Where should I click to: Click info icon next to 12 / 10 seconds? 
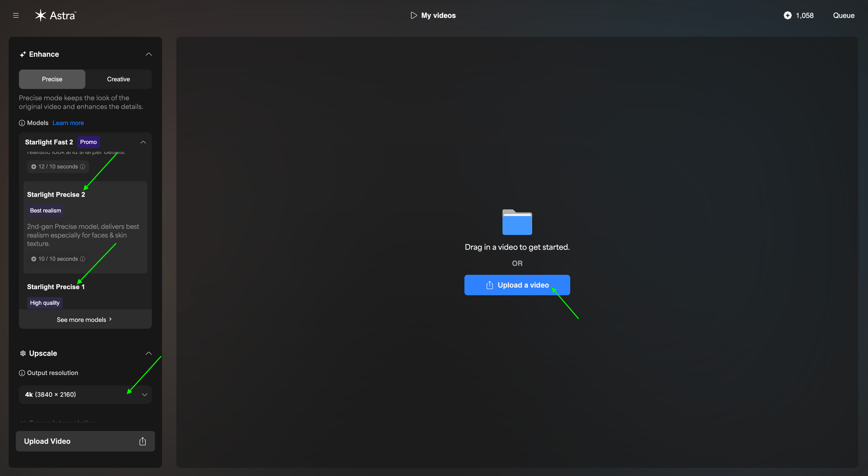coord(83,166)
